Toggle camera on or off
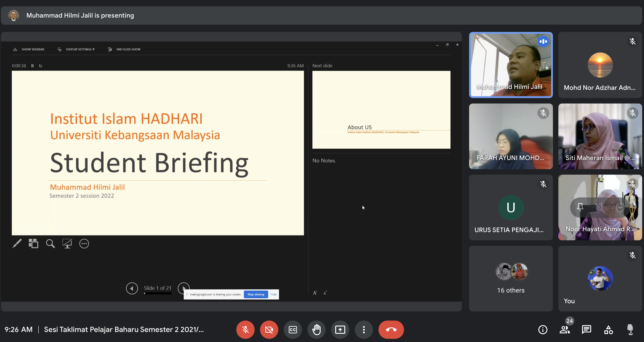Viewport: 644px width, 342px height. pyautogui.click(x=269, y=329)
